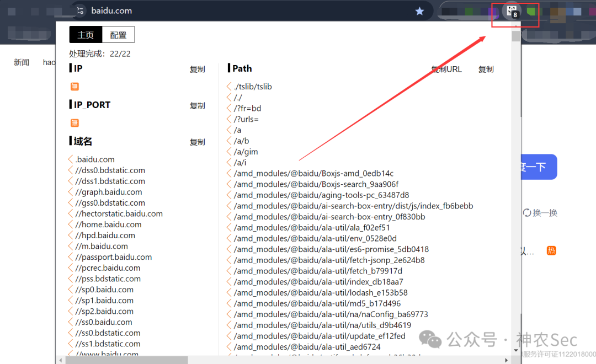This screenshot has width=596, height=364.
Task: Click path ala-util/na/naConfig_ba69773
Action: pos(331,314)
